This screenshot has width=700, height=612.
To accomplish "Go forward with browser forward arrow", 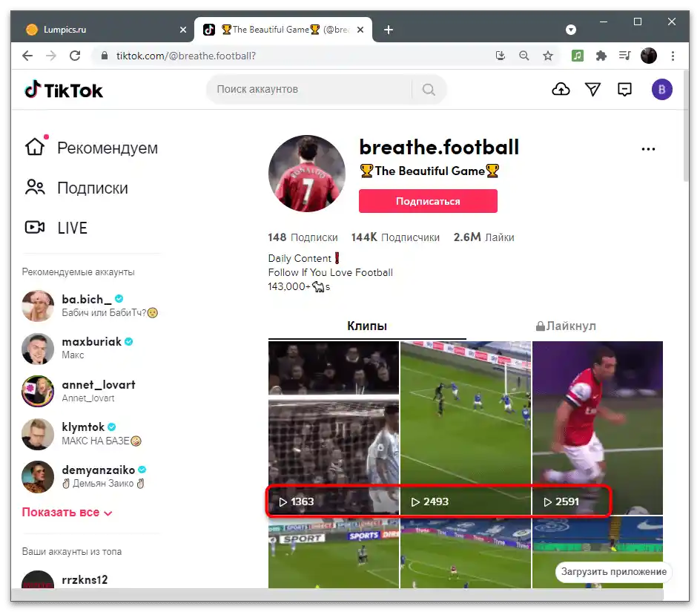I will coord(51,56).
